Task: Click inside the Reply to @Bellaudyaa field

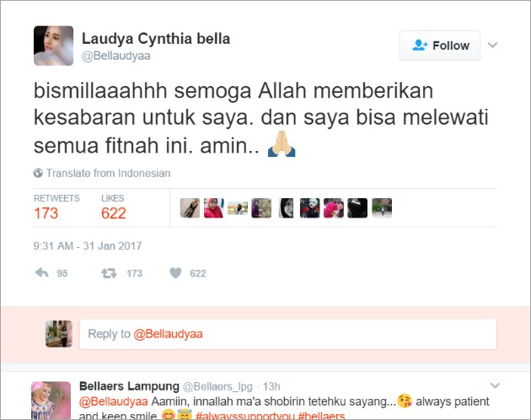Action: coord(288,334)
